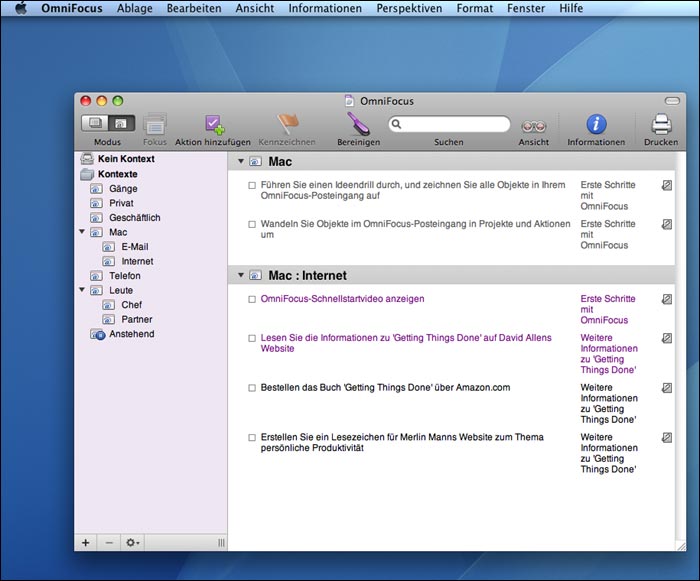Collapse the Leute context in sidebar
Viewport: 700px width, 581px height.
[82, 290]
